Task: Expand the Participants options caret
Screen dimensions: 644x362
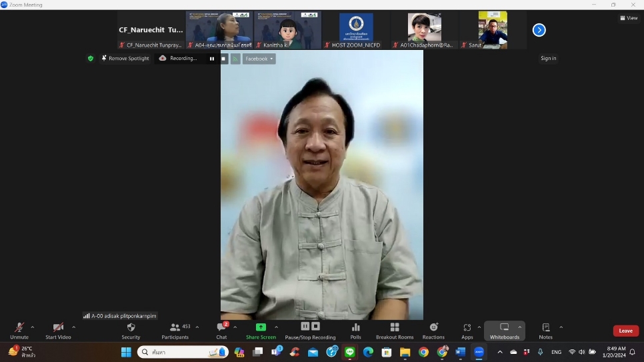Action: coord(197,327)
